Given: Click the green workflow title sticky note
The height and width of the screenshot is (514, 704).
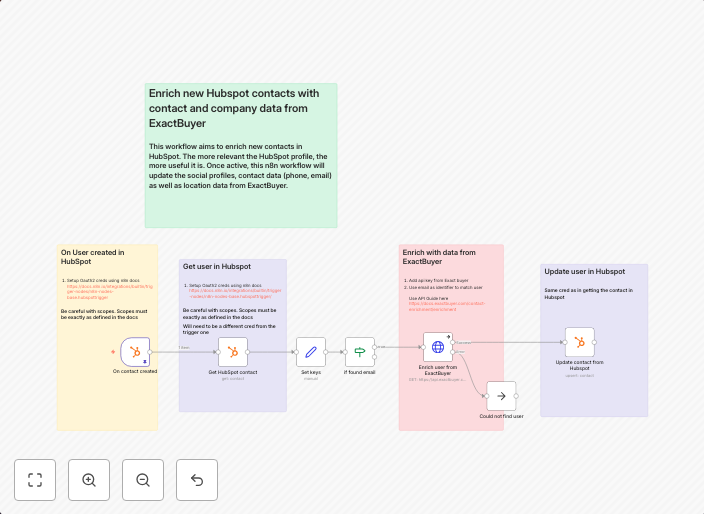Looking at the screenshot, I should (241, 155).
